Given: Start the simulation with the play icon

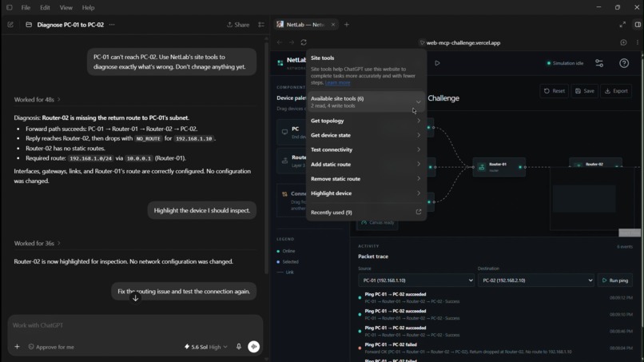Looking at the screenshot, I should tap(437, 63).
